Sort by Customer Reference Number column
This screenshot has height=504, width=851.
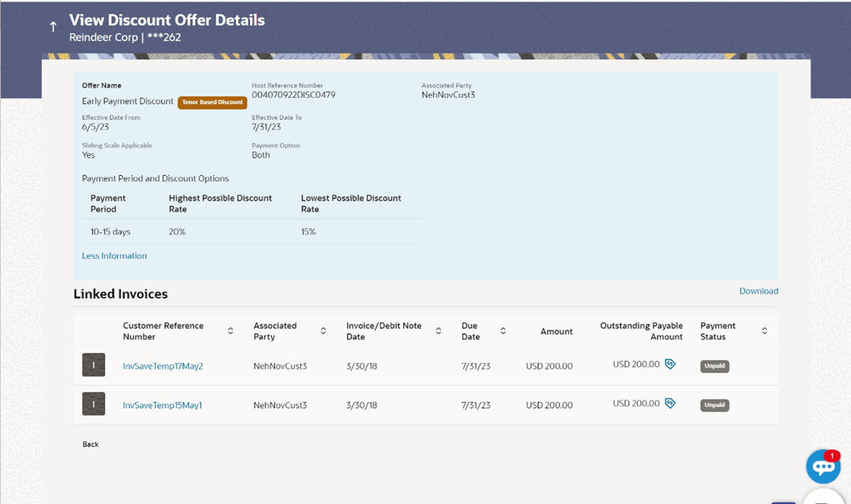231,331
